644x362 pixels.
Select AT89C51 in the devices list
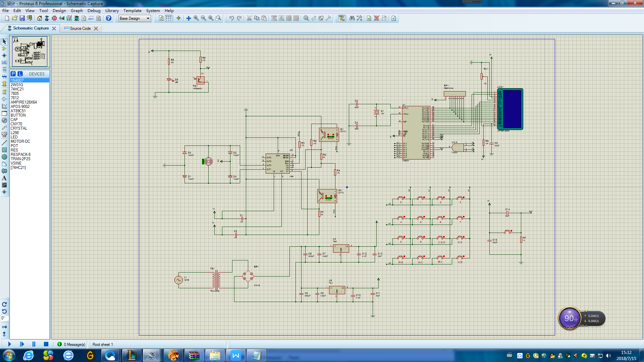[30, 111]
